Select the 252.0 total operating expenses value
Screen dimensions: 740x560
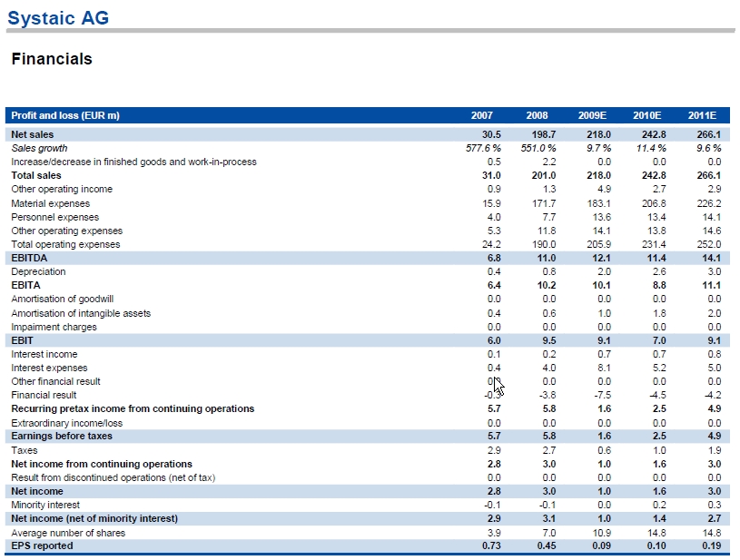pyautogui.click(x=709, y=244)
